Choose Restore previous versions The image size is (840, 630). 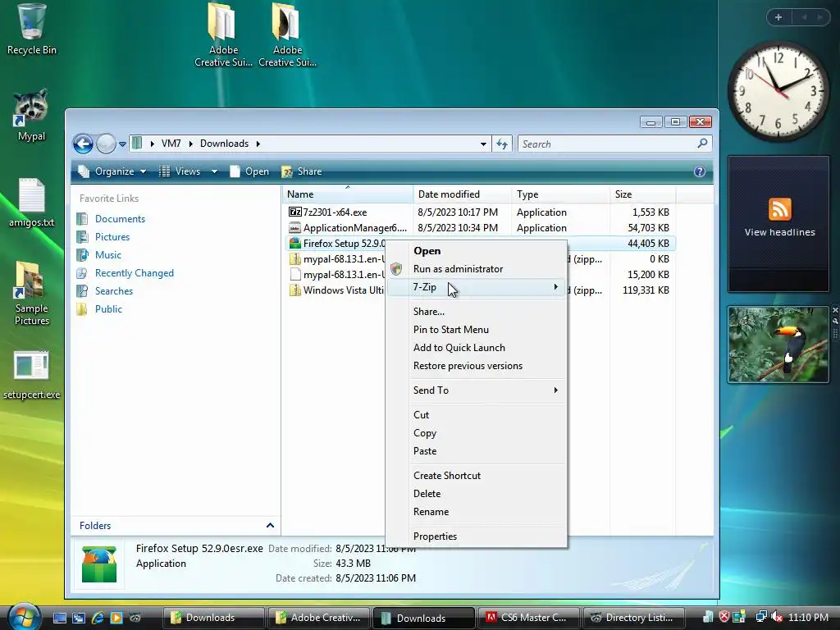477,366
